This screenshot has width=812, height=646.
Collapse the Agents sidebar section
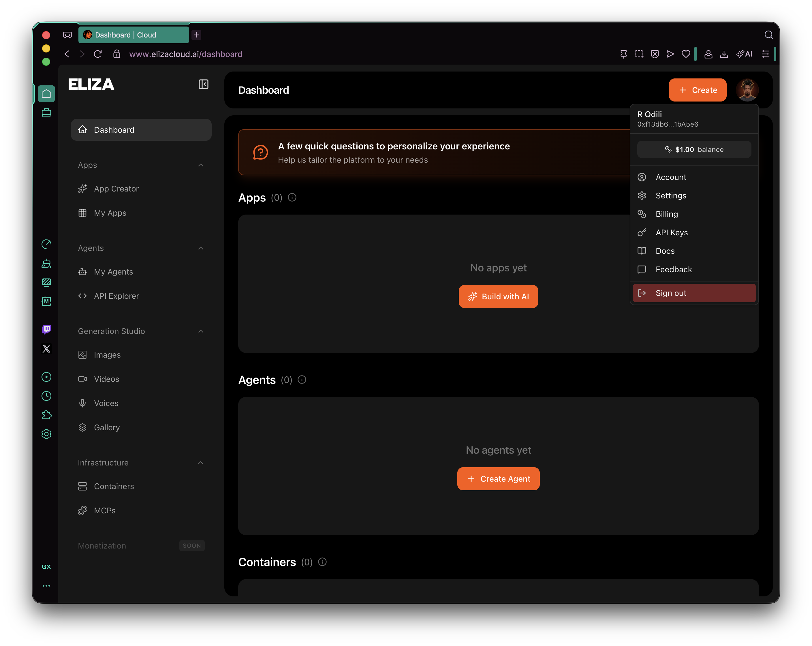click(201, 248)
